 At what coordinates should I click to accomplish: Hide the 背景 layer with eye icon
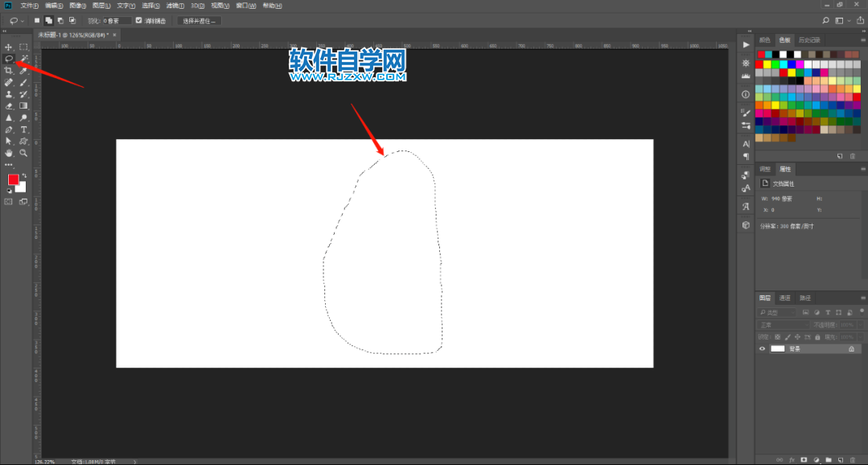click(763, 349)
